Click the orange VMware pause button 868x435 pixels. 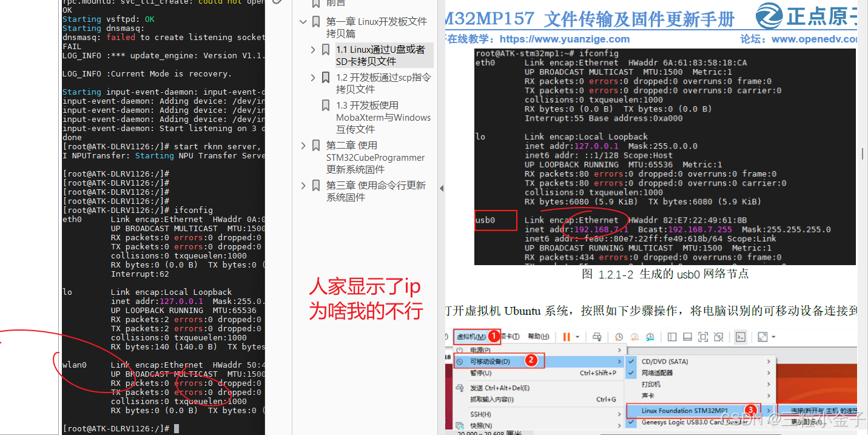(567, 337)
